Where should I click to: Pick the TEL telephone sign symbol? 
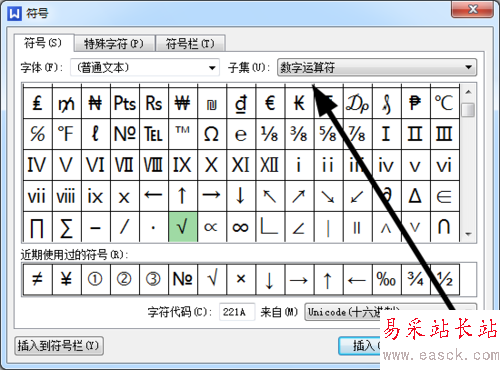click(154, 134)
